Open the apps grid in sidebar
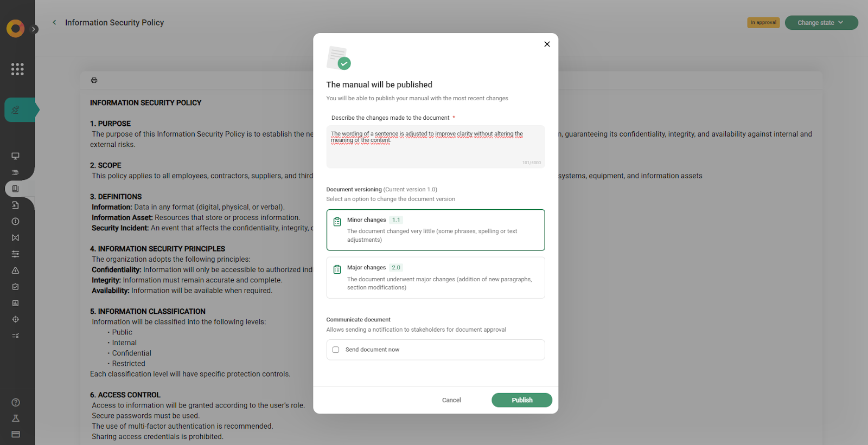Image resolution: width=868 pixels, height=445 pixels. tap(17, 69)
